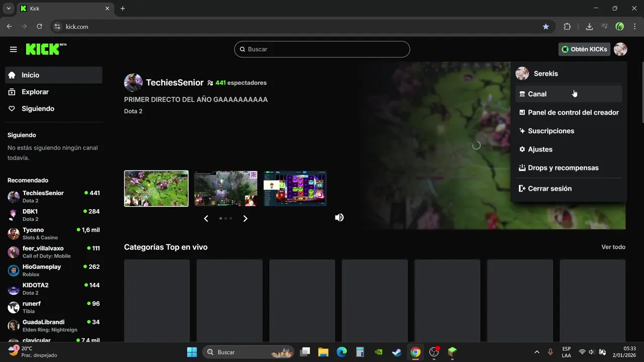Open ESP LAA language indicator

click(567, 352)
